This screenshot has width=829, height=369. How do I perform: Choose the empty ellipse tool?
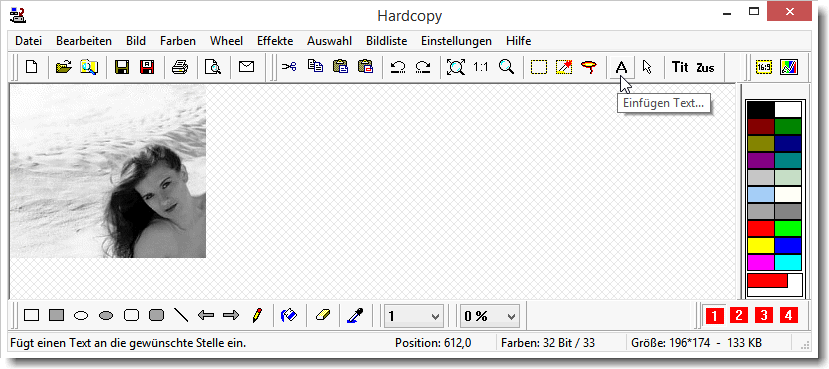[x=81, y=316]
